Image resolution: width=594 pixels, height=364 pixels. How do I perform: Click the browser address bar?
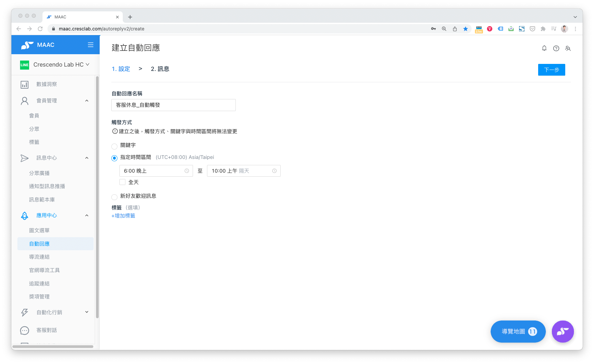[241, 29]
